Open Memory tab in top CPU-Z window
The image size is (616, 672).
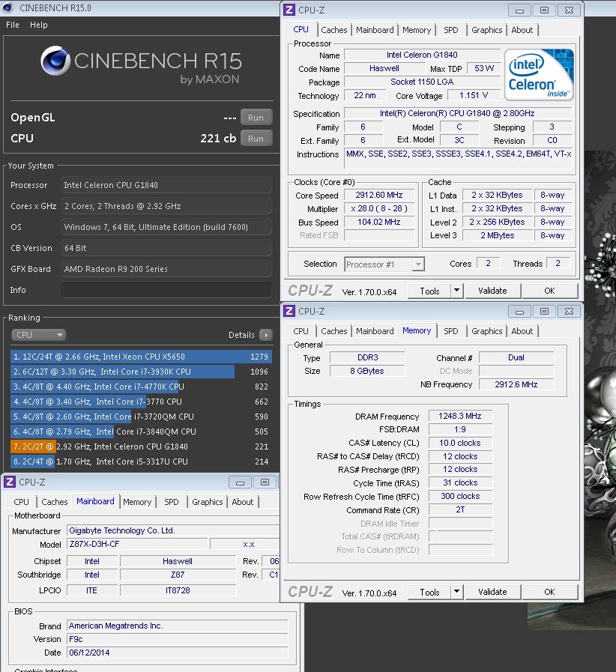coord(417,30)
